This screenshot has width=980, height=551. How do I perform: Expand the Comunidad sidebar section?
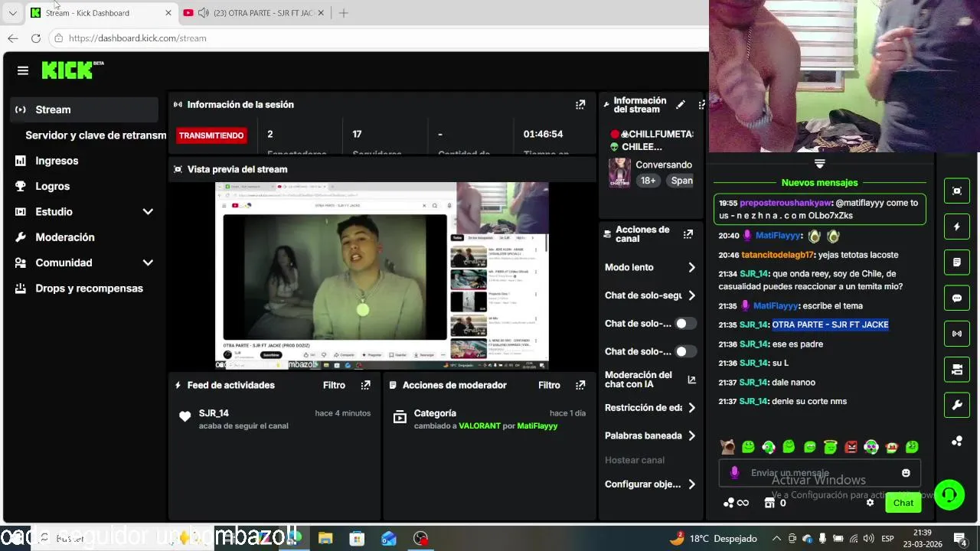point(84,262)
